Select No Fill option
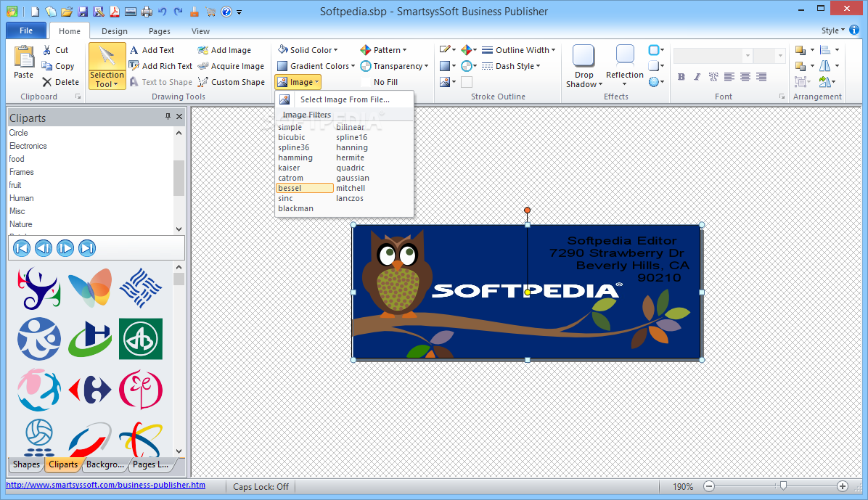Viewport: 868px width, 500px height. coord(380,82)
